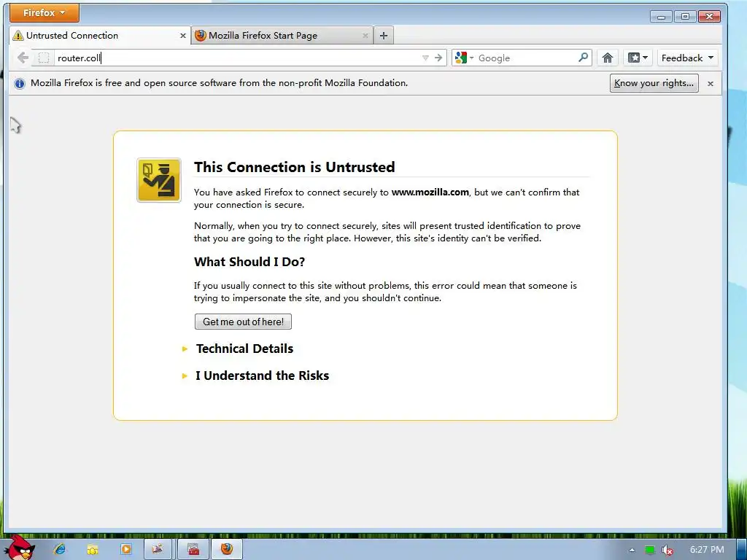Click Get me out of here button
This screenshot has width=747, height=560.
click(x=243, y=322)
